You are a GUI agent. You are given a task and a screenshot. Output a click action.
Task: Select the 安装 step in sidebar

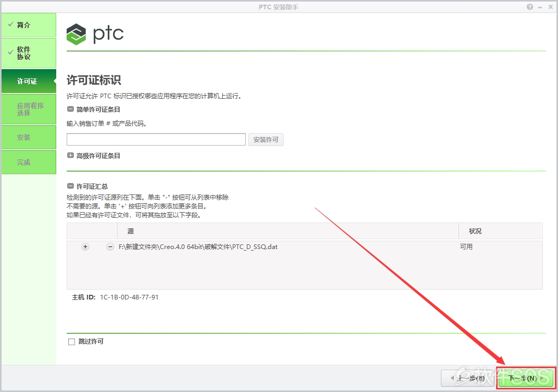29,137
